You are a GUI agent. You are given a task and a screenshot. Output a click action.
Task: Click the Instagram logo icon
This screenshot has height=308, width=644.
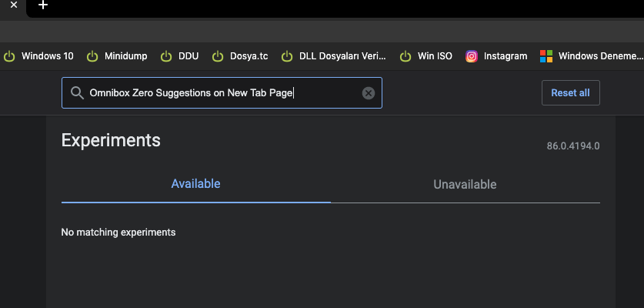pos(472,56)
